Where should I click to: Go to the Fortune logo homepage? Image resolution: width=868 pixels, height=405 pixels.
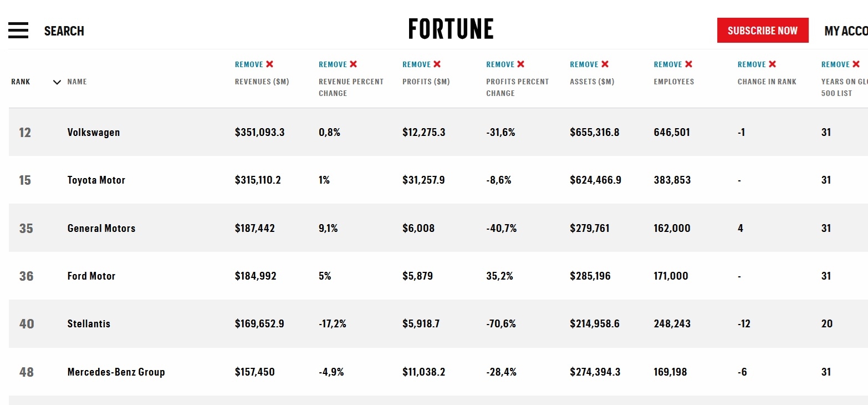(451, 29)
